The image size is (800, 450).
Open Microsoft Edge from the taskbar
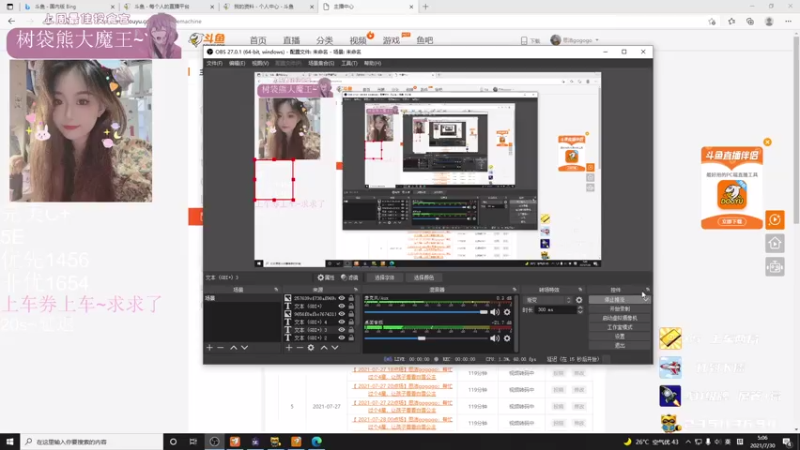tap(316, 442)
